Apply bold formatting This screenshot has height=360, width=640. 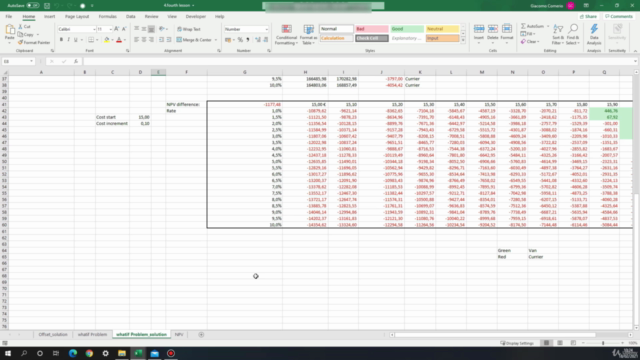[61, 40]
